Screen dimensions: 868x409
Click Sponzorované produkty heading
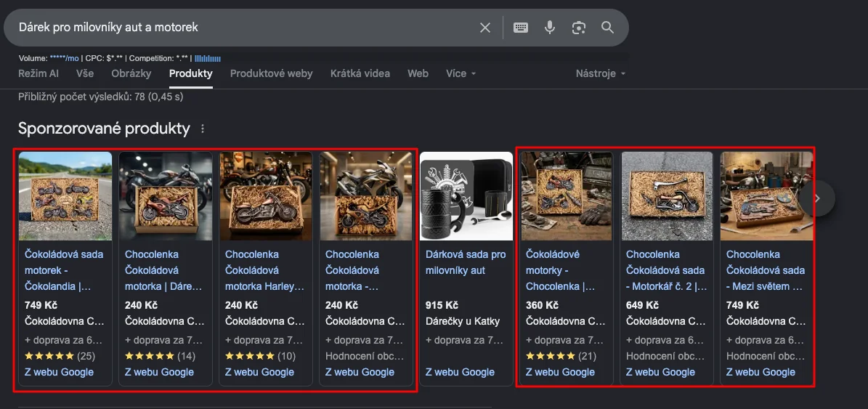point(104,129)
